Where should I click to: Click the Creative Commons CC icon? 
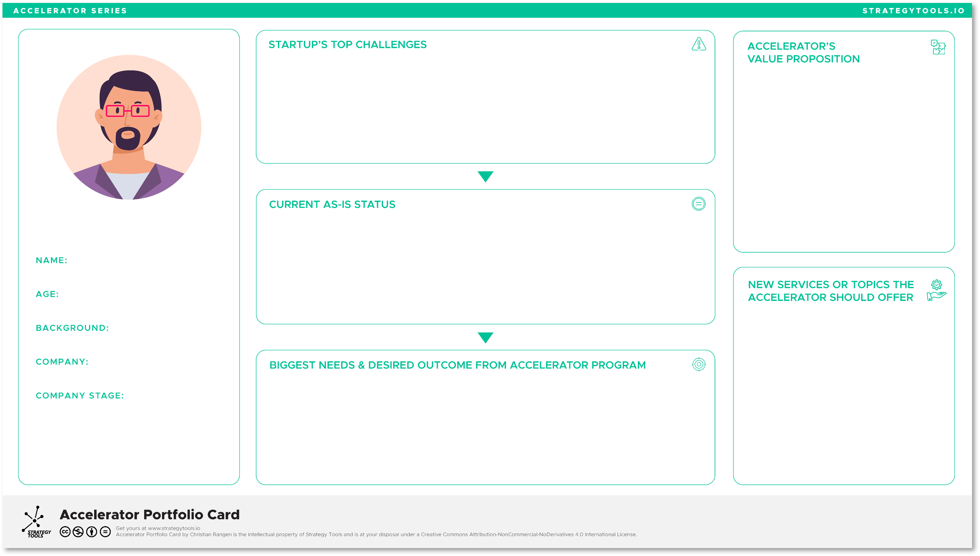click(65, 531)
